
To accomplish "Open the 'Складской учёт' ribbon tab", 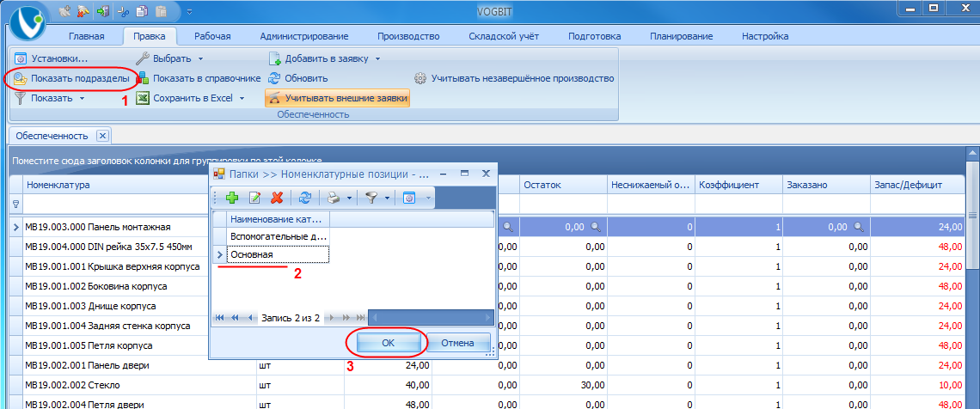I will (504, 36).
